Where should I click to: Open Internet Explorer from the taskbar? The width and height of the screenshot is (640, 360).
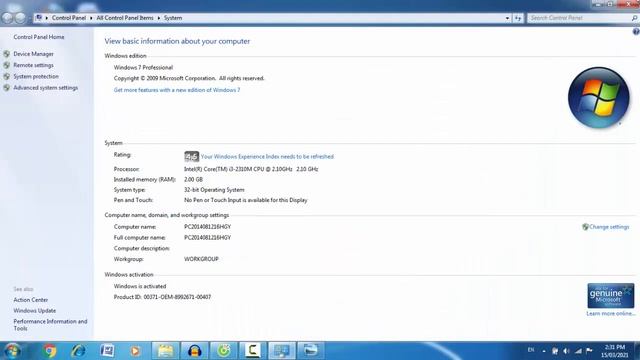(78, 351)
